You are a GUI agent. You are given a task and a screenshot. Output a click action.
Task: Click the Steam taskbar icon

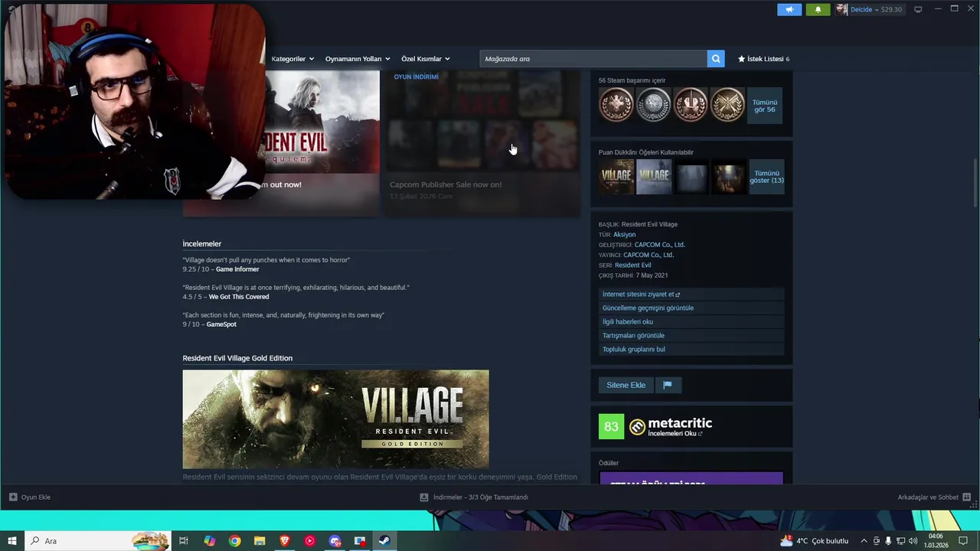[x=384, y=541]
